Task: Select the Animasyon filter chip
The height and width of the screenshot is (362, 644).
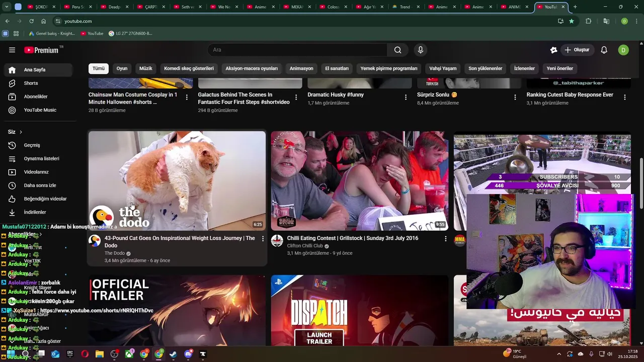Action: 301,68
